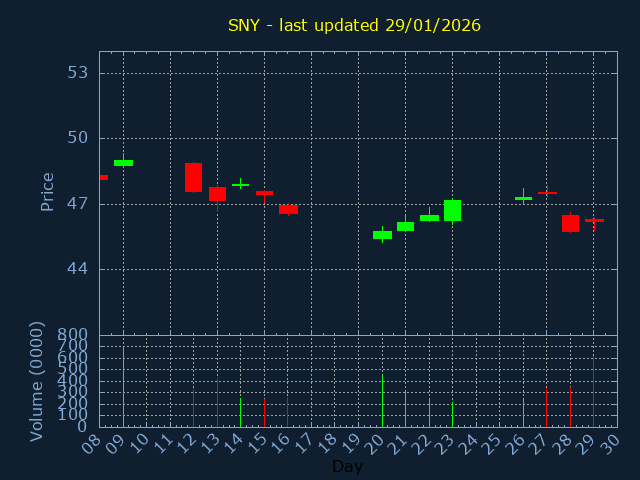Click the 'Price' axis label
This screenshot has height=480, width=640.
(47, 192)
